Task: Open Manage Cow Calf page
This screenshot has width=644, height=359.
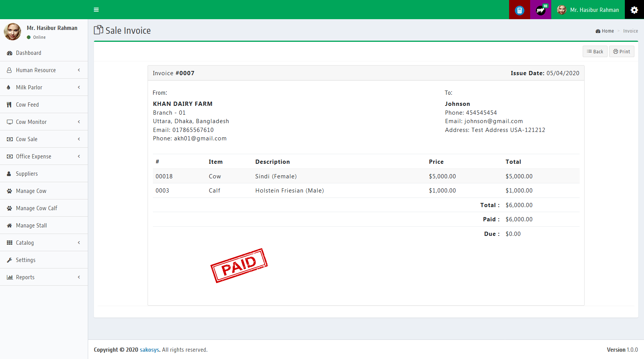Action: pyautogui.click(x=36, y=208)
